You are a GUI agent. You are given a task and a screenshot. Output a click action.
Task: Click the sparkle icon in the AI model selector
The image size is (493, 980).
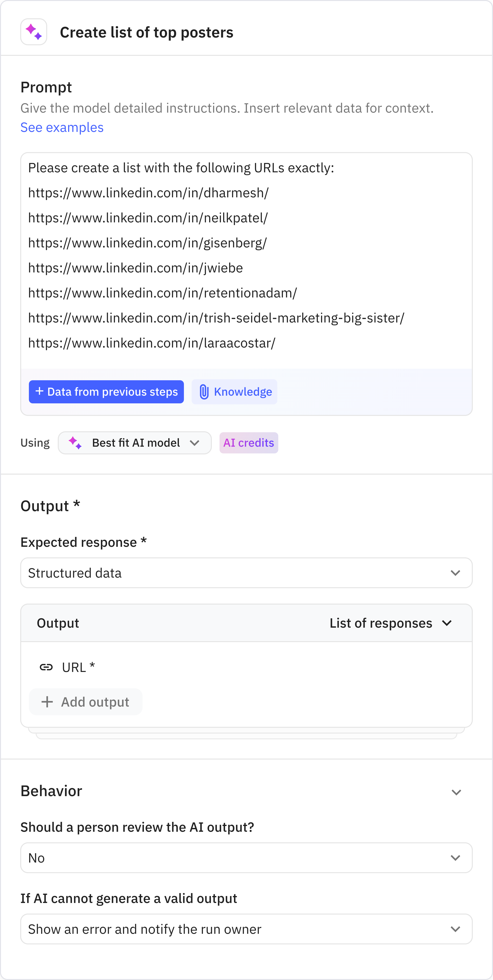(x=75, y=443)
